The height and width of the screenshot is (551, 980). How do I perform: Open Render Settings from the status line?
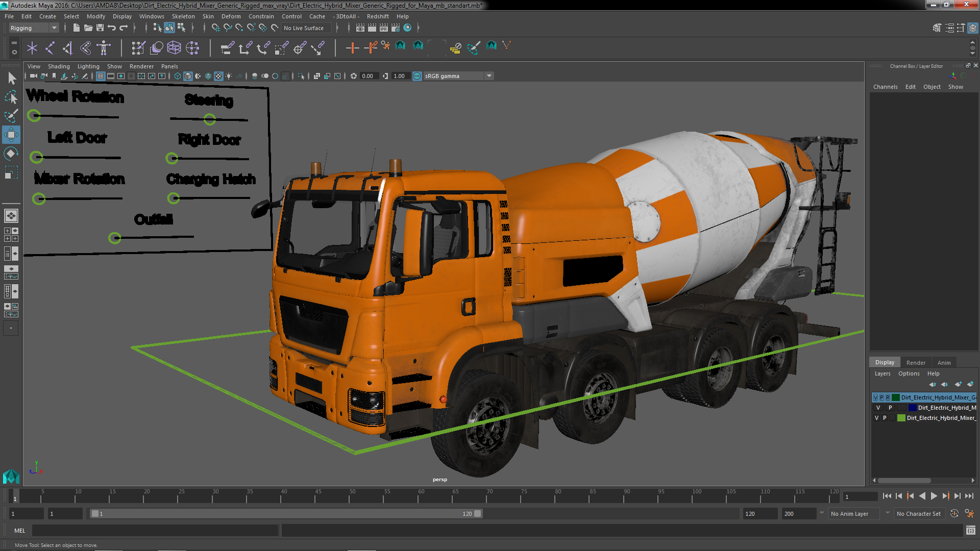pos(396,28)
